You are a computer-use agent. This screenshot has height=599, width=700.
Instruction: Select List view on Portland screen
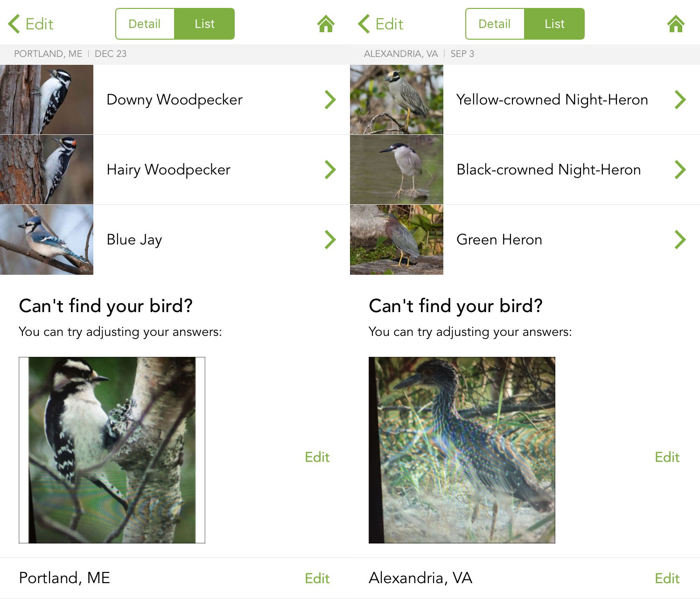click(204, 24)
